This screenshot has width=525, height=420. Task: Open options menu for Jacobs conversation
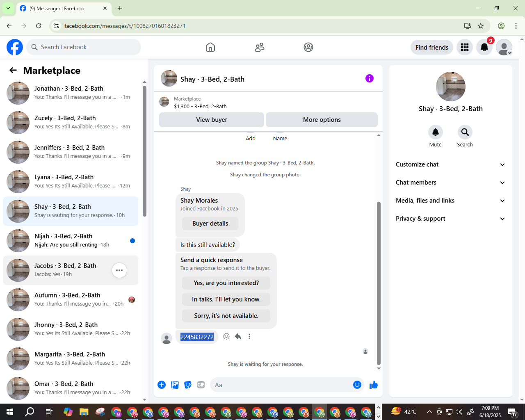[x=119, y=270]
